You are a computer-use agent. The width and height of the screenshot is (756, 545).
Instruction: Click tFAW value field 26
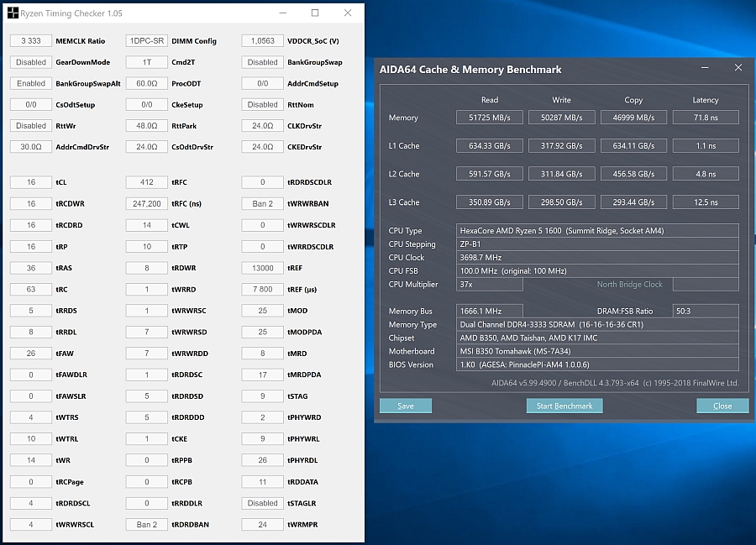pos(31,354)
